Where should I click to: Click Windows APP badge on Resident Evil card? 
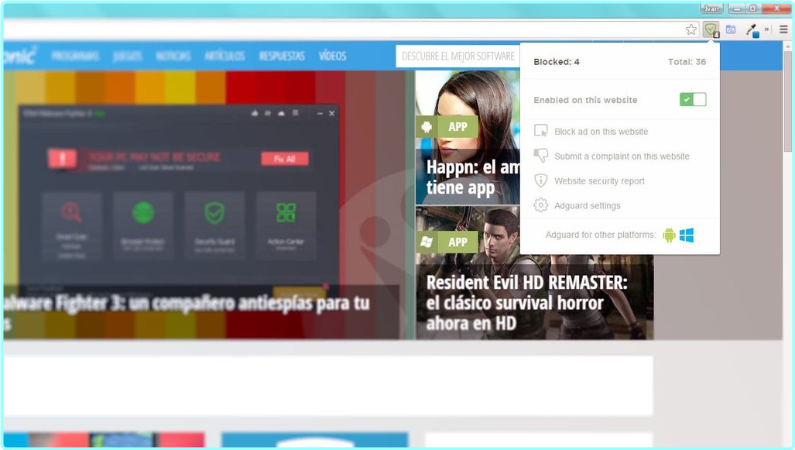[447, 242]
